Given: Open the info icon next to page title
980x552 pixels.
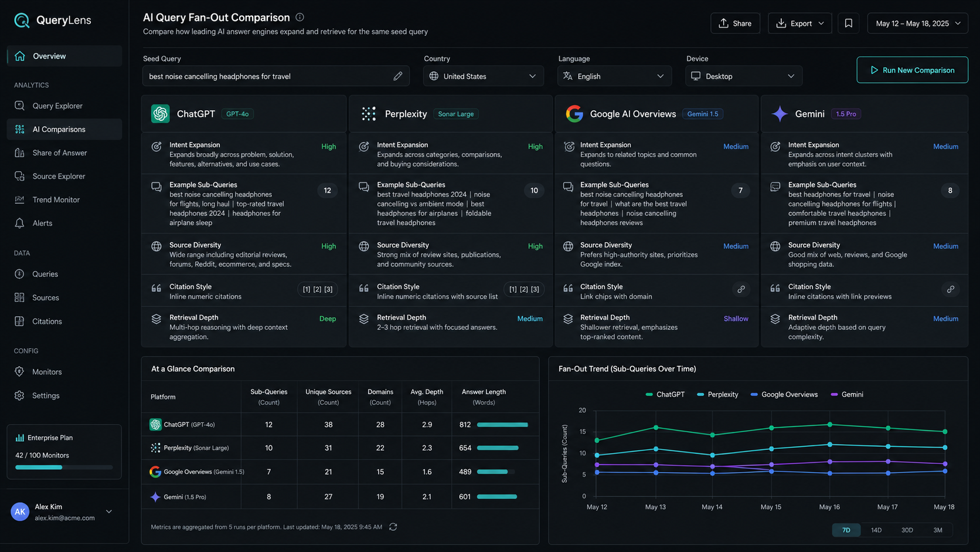Looking at the screenshot, I should click(x=300, y=18).
